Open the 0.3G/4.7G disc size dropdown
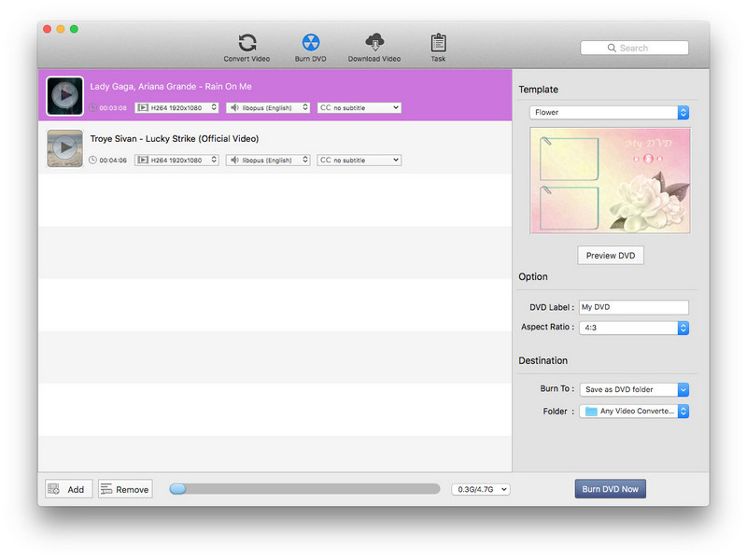The width and height of the screenshot is (747, 560). 481,489
